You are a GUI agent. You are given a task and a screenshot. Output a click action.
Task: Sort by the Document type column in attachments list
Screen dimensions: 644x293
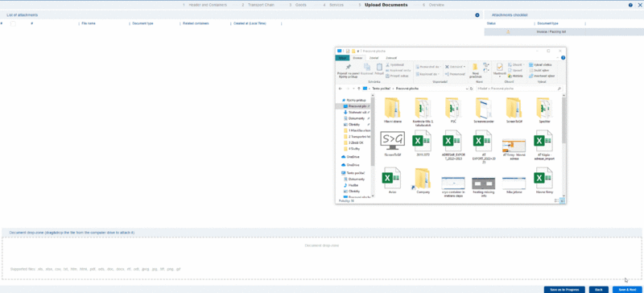142,24
